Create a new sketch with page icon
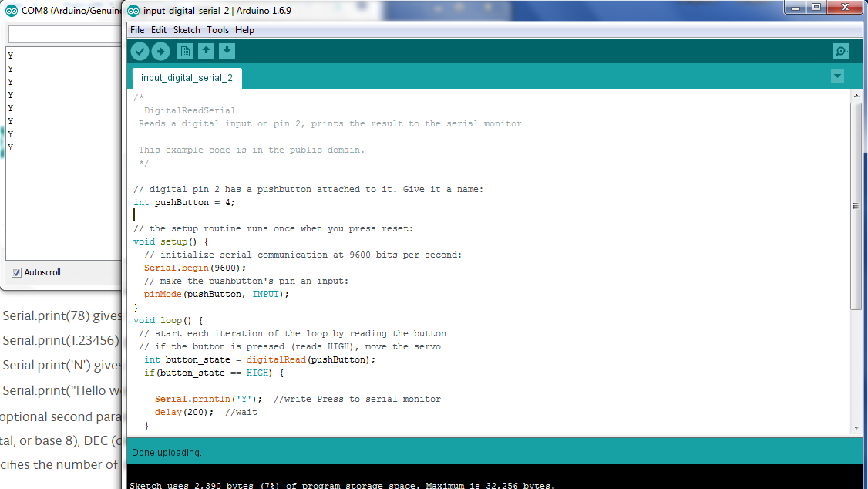The image size is (868, 489). [x=185, y=52]
